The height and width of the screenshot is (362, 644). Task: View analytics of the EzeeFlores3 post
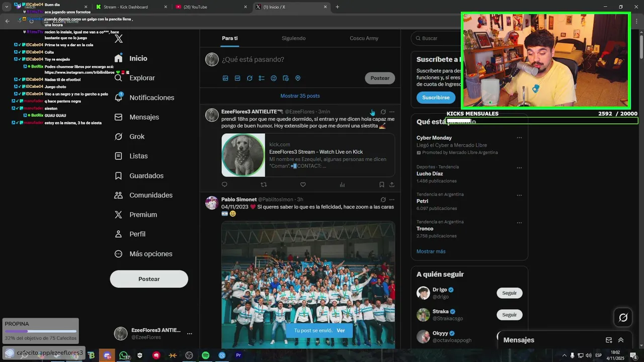[342, 185]
